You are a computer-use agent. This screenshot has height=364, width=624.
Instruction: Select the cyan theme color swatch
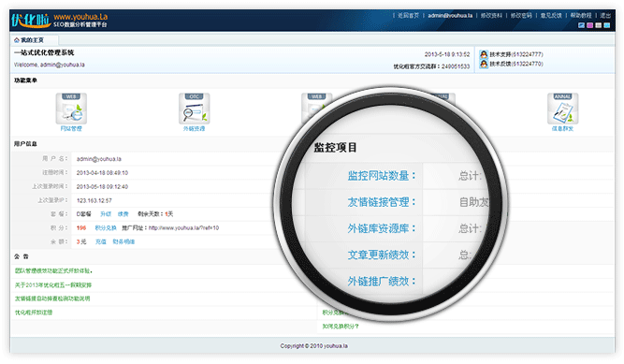click(x=606, y=25)
